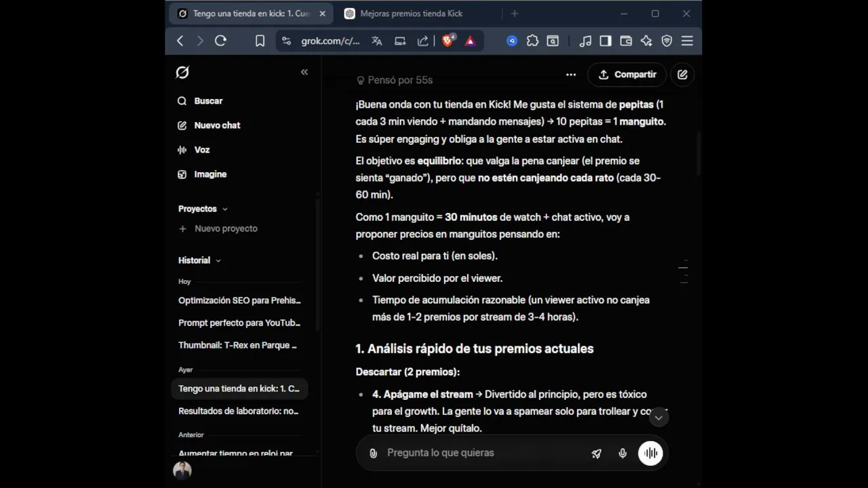Image resolution: width=868 pixels, height=488 pixels.
Task: Open a new browser tab
Action: tap(514, 14)
